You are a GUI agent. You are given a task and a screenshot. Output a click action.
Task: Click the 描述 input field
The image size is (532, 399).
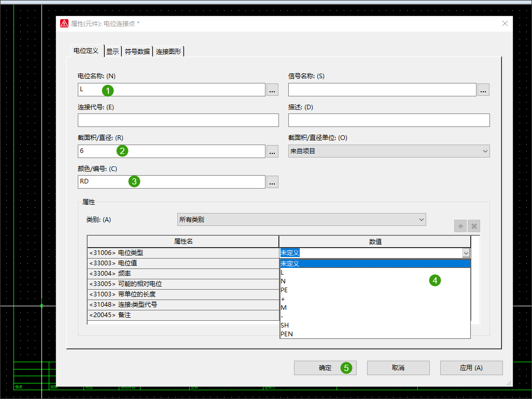click(x=389, y=120)
